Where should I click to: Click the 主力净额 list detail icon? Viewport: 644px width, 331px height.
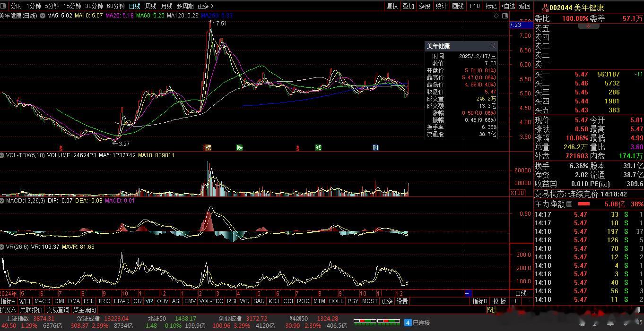[x=569, y=204]
